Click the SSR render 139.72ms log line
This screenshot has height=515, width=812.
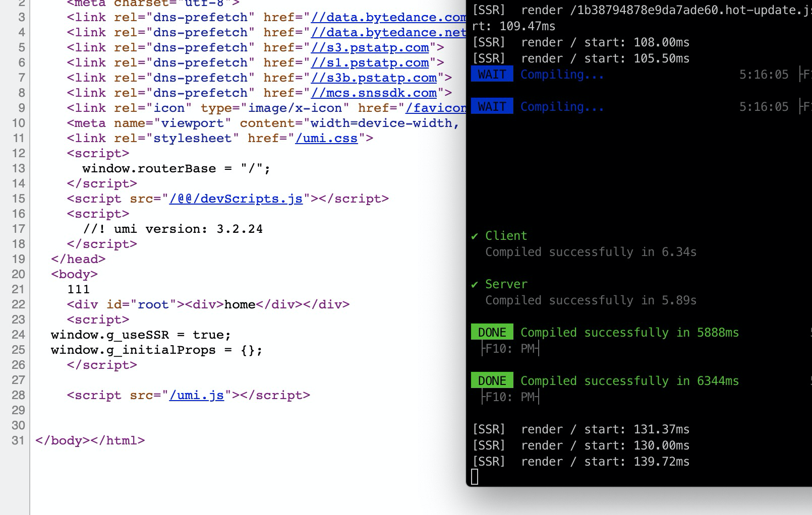point(580,461)
